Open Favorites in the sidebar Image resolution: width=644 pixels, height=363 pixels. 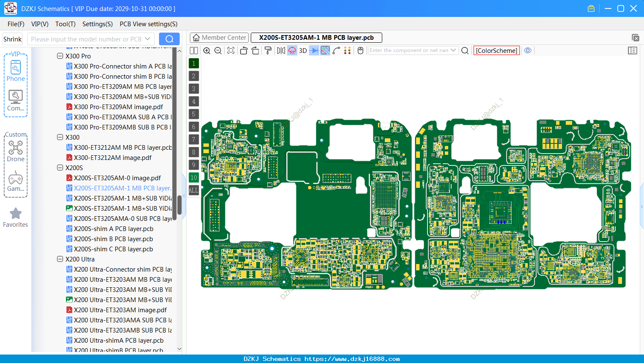(16, 217)
